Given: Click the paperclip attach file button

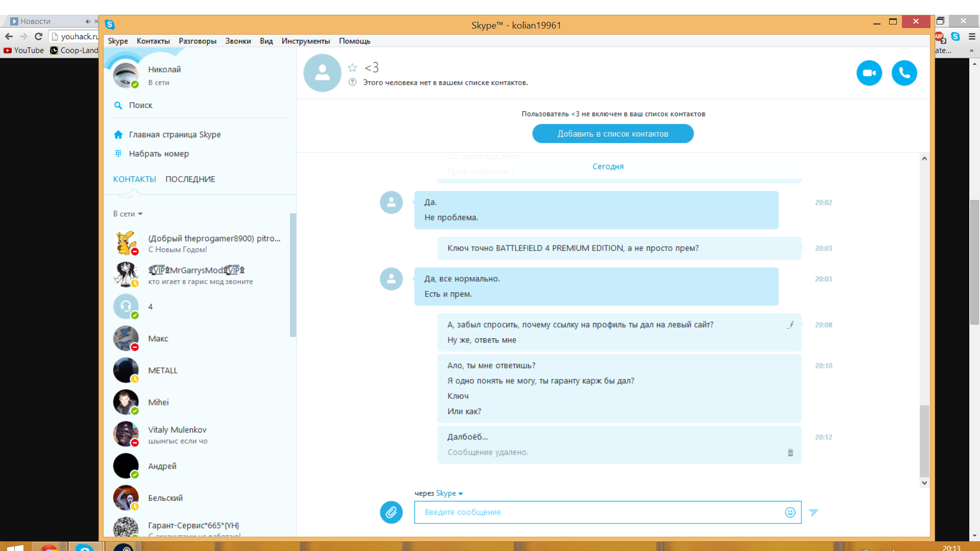Looking at the screenshot, I should click(391, 512).
